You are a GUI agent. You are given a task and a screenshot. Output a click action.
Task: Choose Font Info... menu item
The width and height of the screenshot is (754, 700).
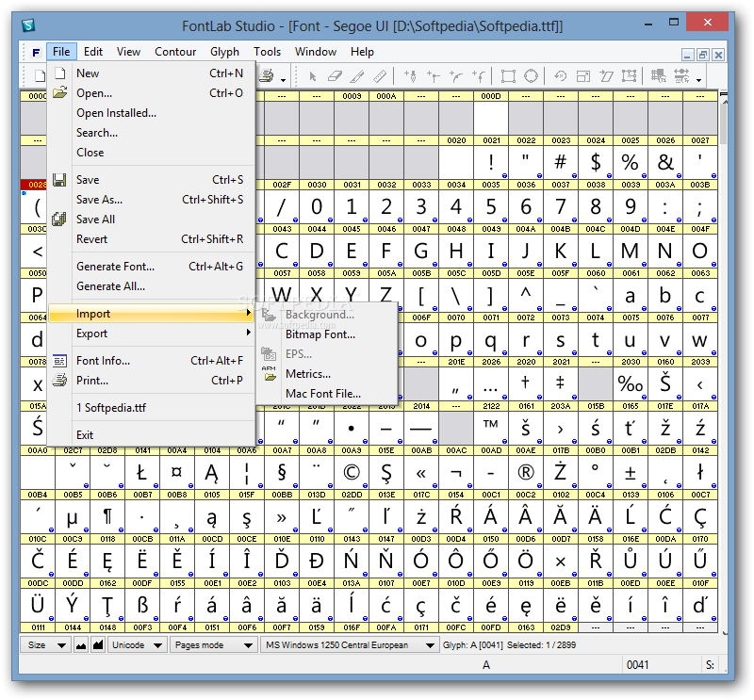[x=151, y=361]
